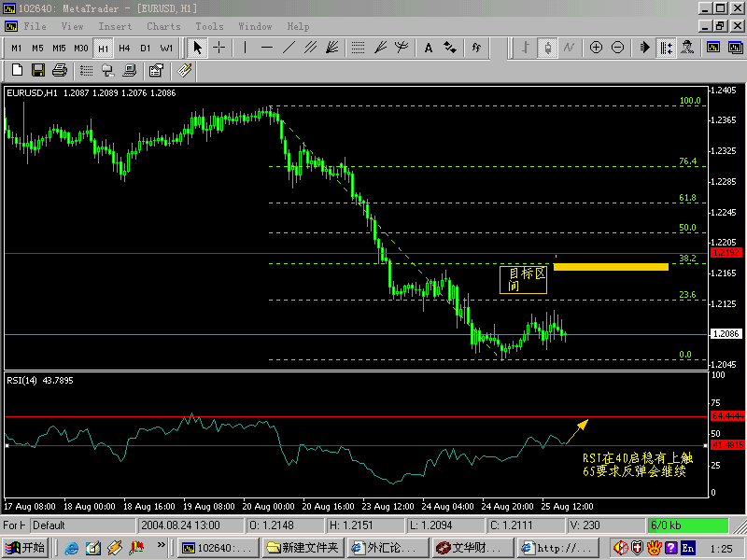Draw a horizontal line tool
This screenshot has width=747, height=560.
pyautogui.click(x=267, y=48)
